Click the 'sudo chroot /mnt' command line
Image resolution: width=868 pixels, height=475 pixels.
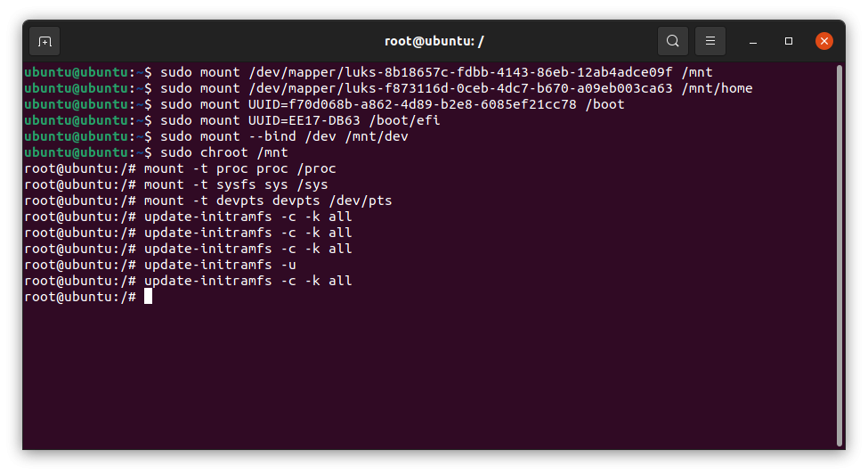pyautogui.click(x=156, y=152)
